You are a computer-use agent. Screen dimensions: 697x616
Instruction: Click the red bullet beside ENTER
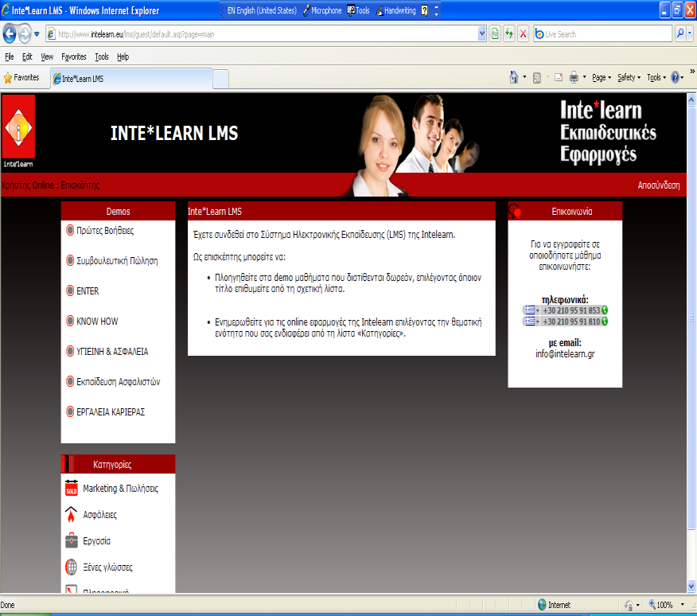tap(70, 290)
